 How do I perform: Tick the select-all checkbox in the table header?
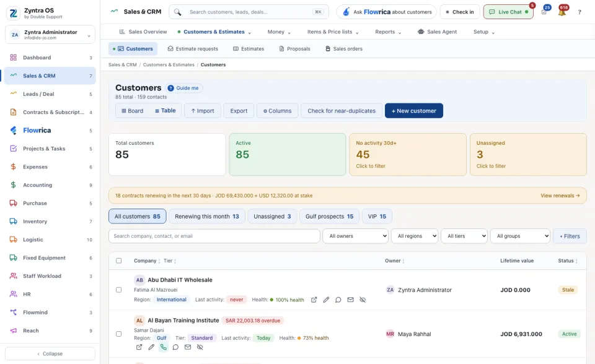(119, 261)
